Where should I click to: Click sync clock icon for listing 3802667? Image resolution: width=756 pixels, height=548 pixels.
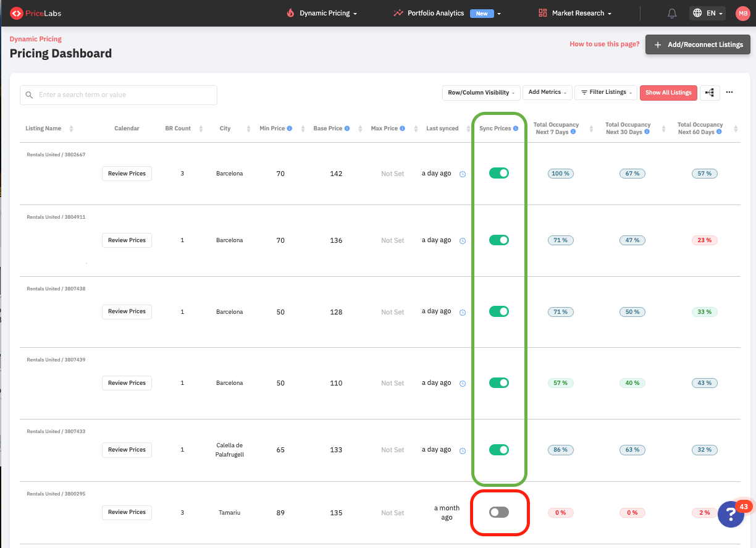tap(463, 174)
